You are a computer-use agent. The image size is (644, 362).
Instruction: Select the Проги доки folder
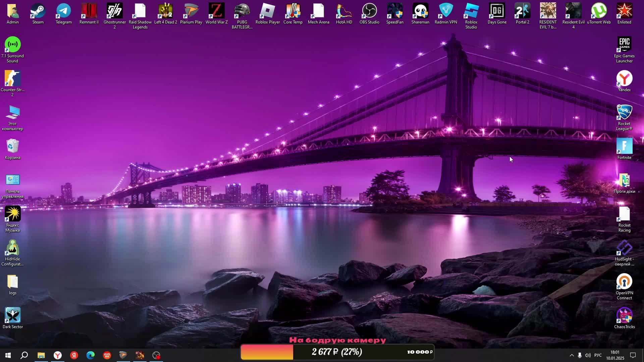click(x=625, y=183)
